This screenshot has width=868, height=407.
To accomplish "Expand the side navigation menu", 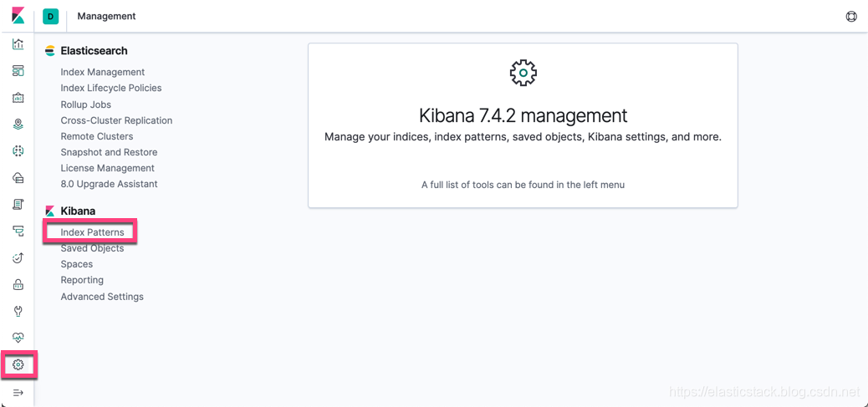I will (18, 392).
